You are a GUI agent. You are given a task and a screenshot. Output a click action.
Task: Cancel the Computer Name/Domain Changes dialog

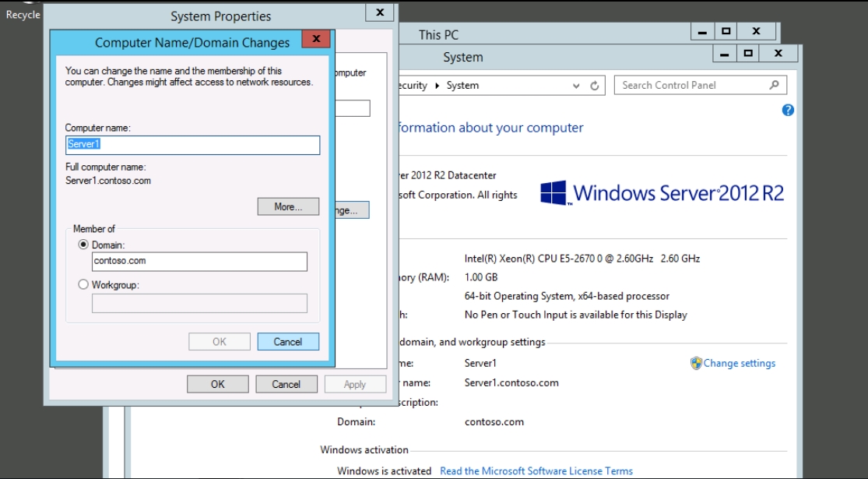point(288,342)
